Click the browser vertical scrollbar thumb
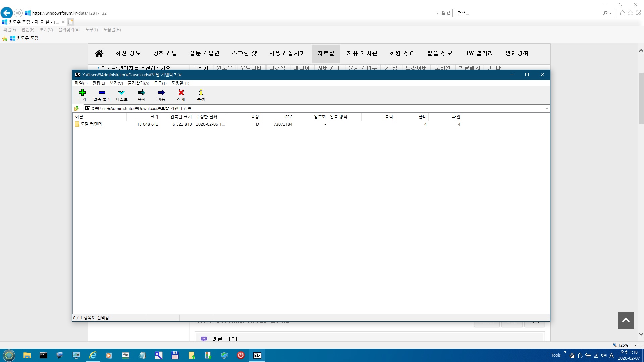 [x=641, y=98]
